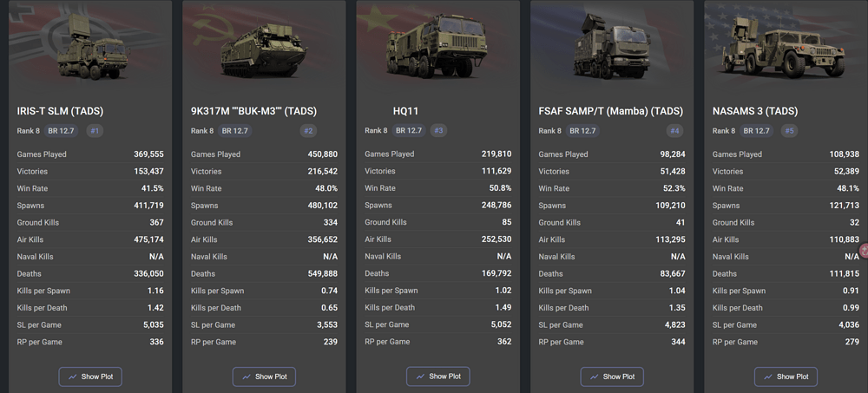The width and height of the screenshot is (868, 393).
Task: Click the #3 badge on HQ11 card
Action: coord(439,131)
